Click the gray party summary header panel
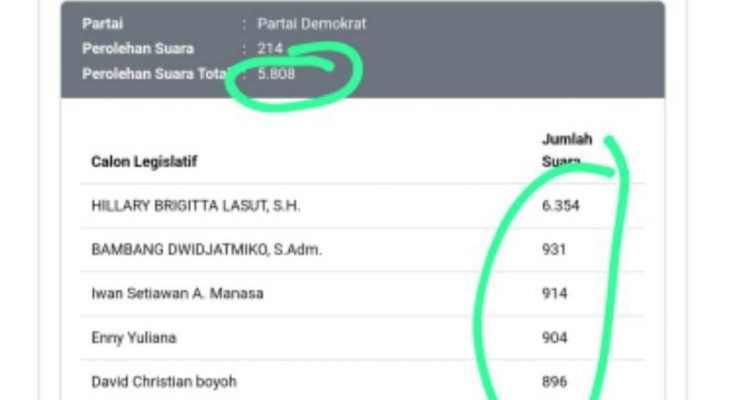The width and height of the screenshot is (735, 400). [363, 49]
